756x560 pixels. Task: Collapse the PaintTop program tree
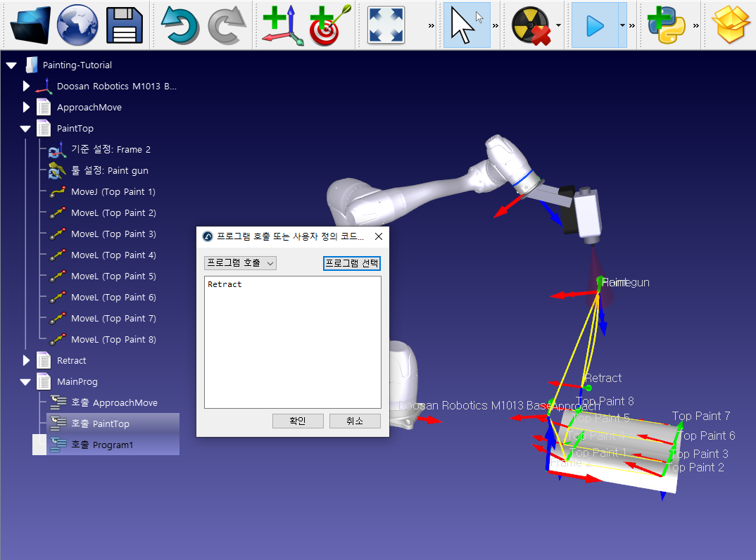pos(26,129)
